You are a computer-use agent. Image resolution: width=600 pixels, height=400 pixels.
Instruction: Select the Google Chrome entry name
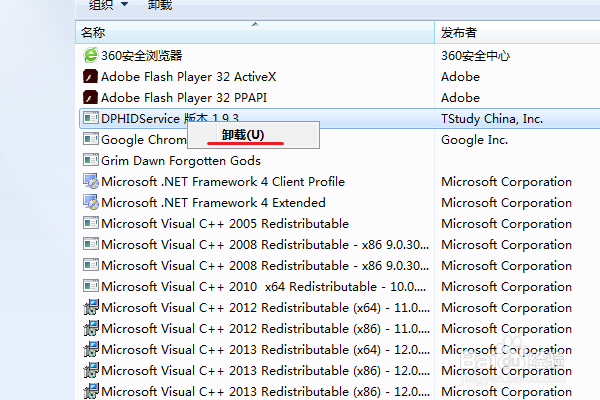click(x=144, y=140)
